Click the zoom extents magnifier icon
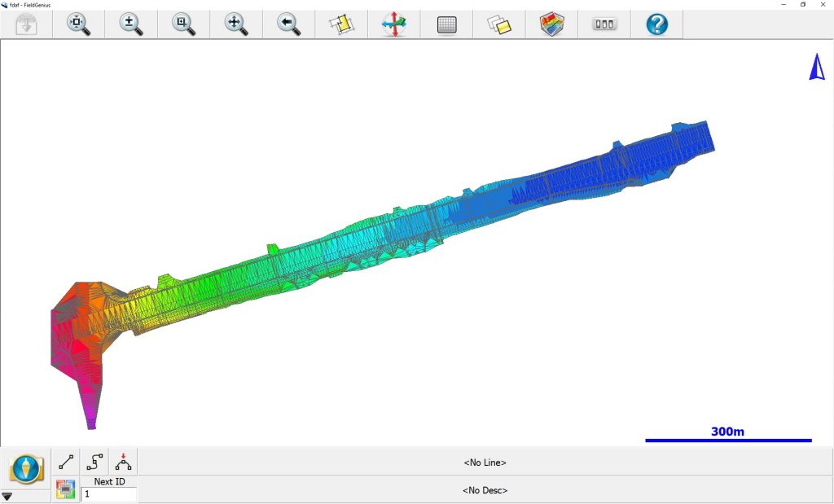 pos(79,24)
